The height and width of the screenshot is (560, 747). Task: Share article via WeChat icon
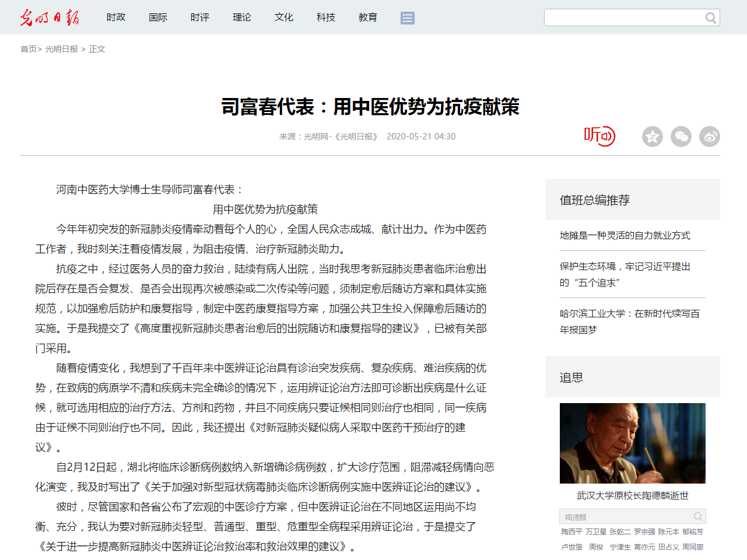pos(681,136)
